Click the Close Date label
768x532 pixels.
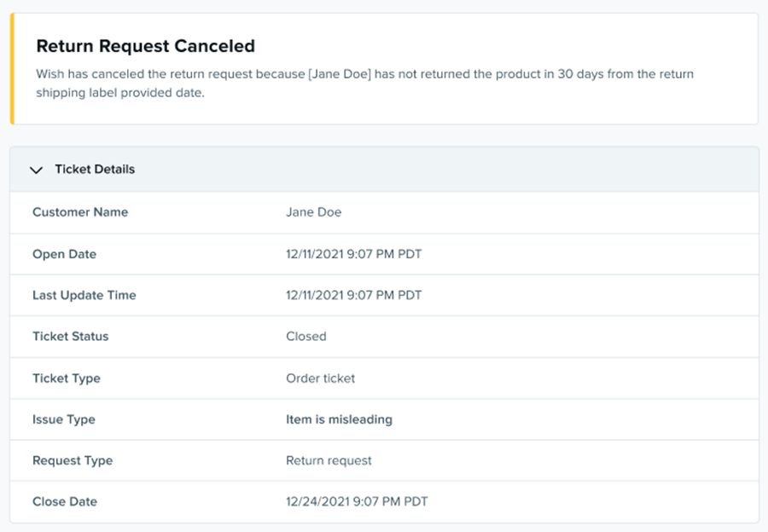tap(64, 501)
